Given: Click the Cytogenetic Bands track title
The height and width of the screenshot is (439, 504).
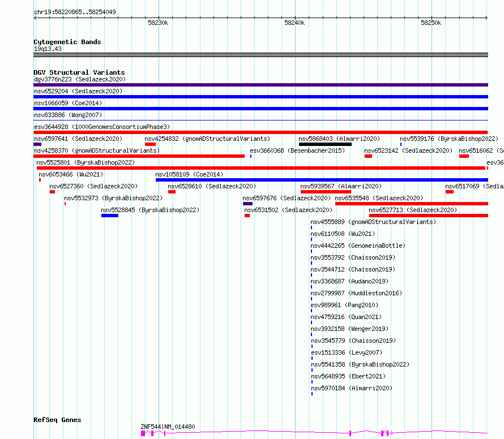Looking at the screenshot, I should (x=67, y=42).
